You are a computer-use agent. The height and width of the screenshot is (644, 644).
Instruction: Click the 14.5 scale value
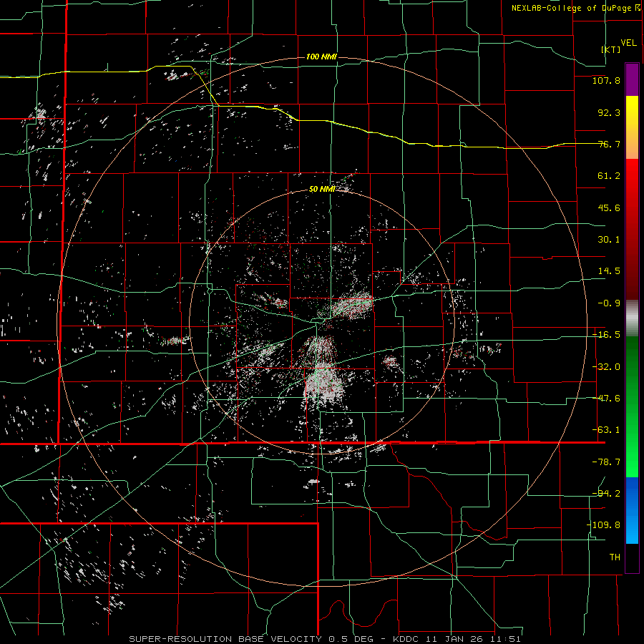609,271
